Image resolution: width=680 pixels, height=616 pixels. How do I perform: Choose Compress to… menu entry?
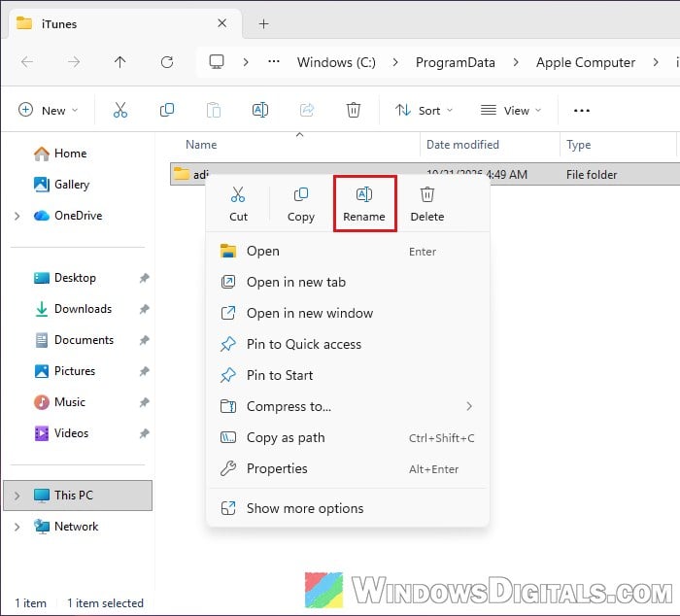click(348, 406)
